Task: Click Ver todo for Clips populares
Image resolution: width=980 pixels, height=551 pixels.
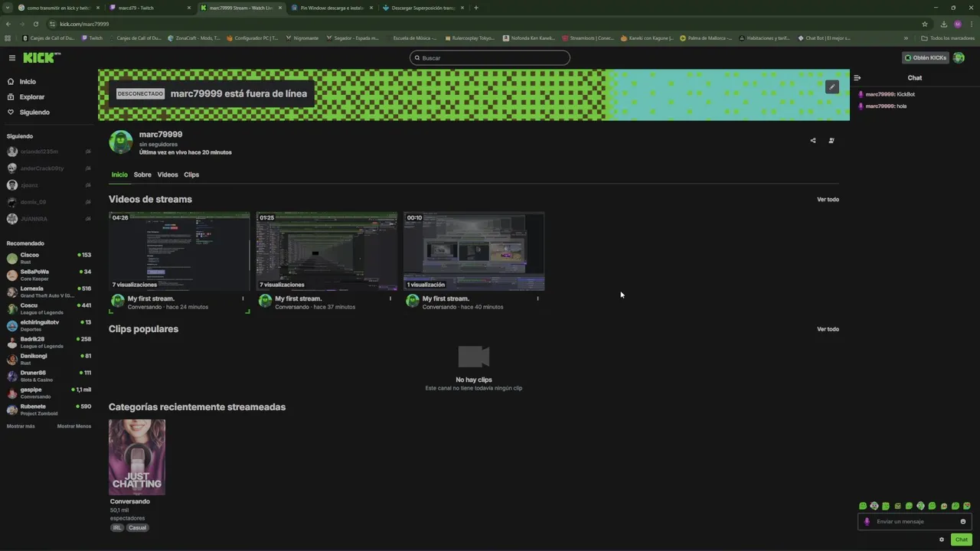Action: (x=828, y=329)
